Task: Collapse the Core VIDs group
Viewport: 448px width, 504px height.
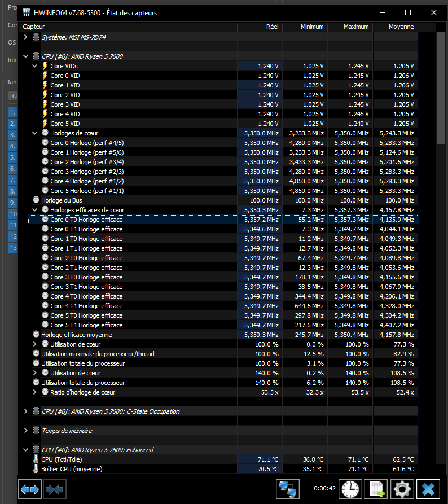Action: 35,66
